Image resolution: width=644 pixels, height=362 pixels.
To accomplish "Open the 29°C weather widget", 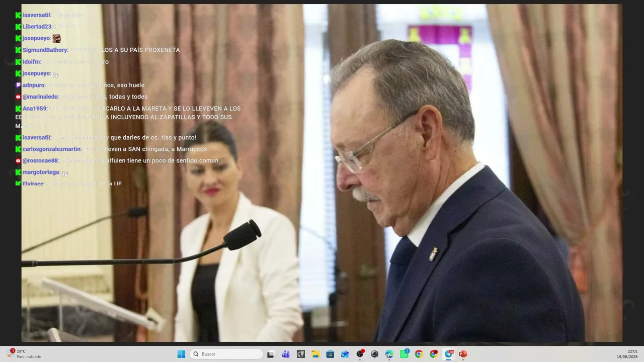I will (24, 354).
